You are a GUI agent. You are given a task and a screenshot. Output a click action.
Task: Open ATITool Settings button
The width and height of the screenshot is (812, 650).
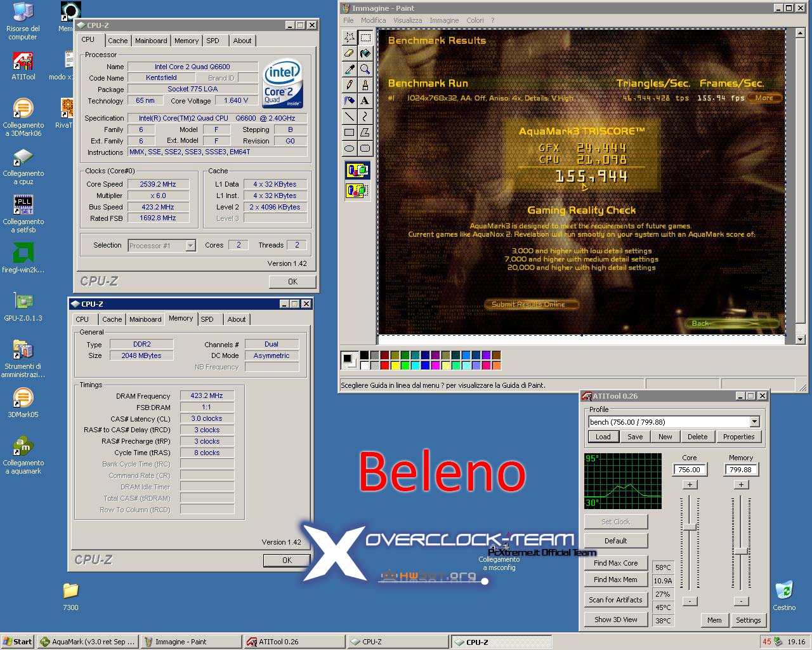pos(748,620)
